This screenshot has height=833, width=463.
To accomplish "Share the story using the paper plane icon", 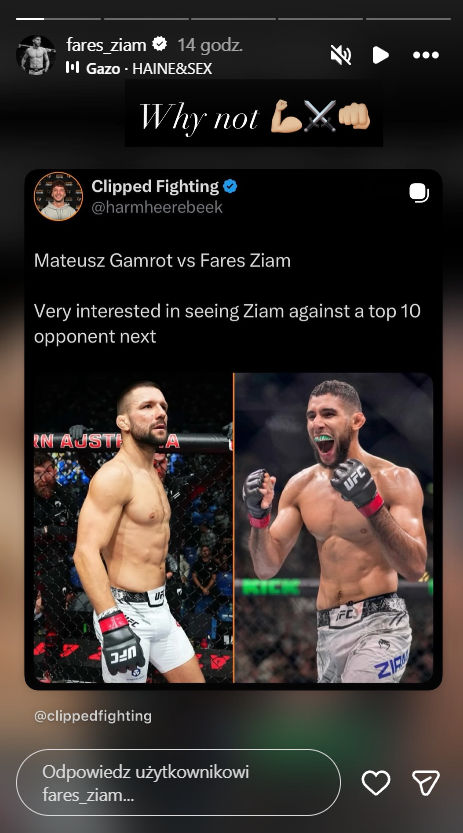I will (426, 783).
